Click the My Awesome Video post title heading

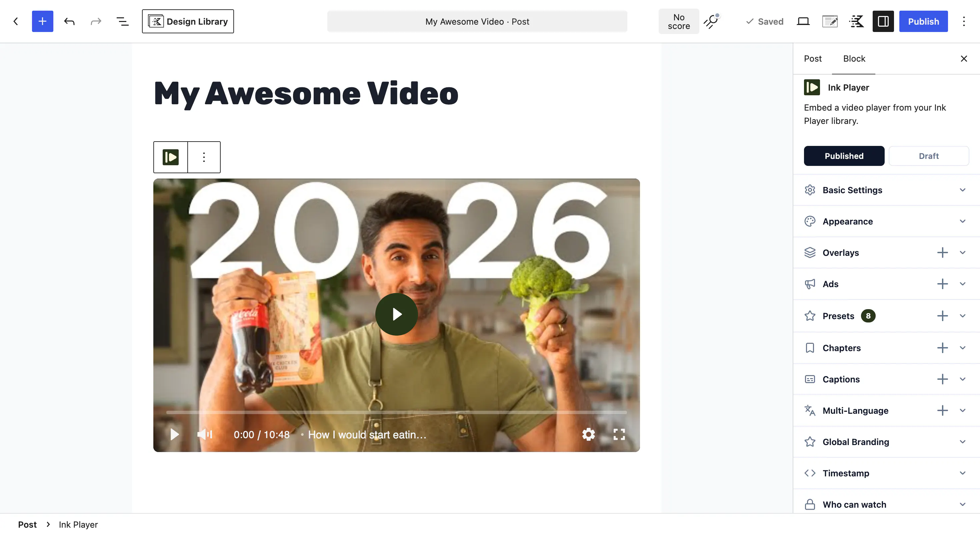306,94
